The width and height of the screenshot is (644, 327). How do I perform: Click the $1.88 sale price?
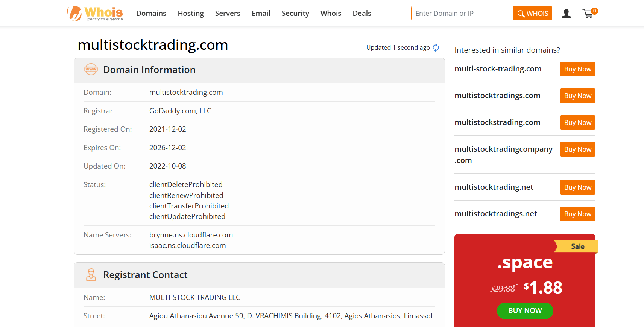click(x=543, y=288)
